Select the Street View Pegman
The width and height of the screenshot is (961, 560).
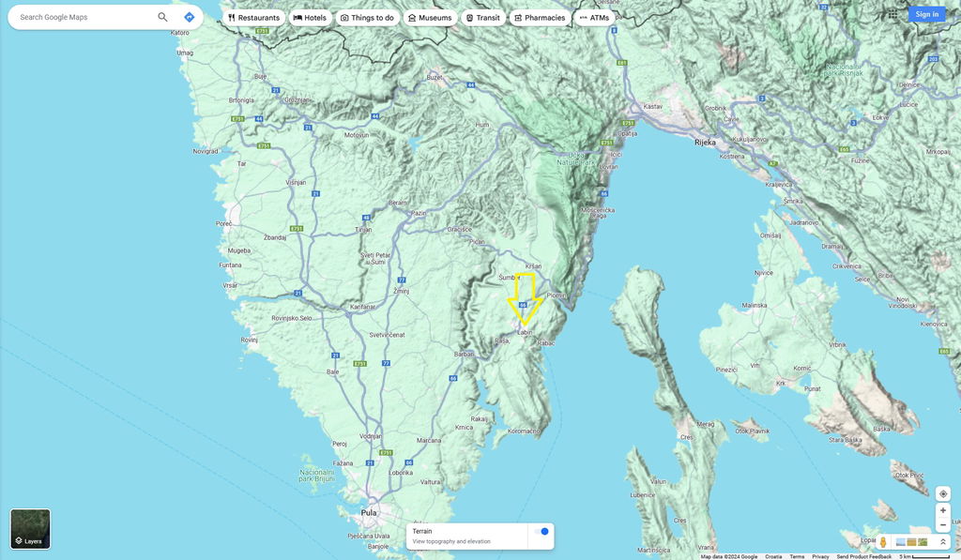coord(883,542)
